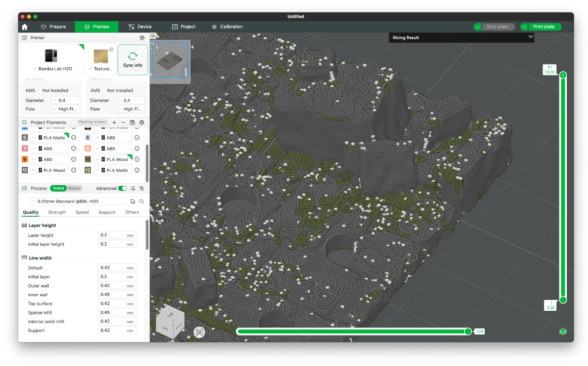This screenshot has height=366, width=588.
Task: Open the 0.20mm Standard process preset dropdown
Action: coord(78,201)
